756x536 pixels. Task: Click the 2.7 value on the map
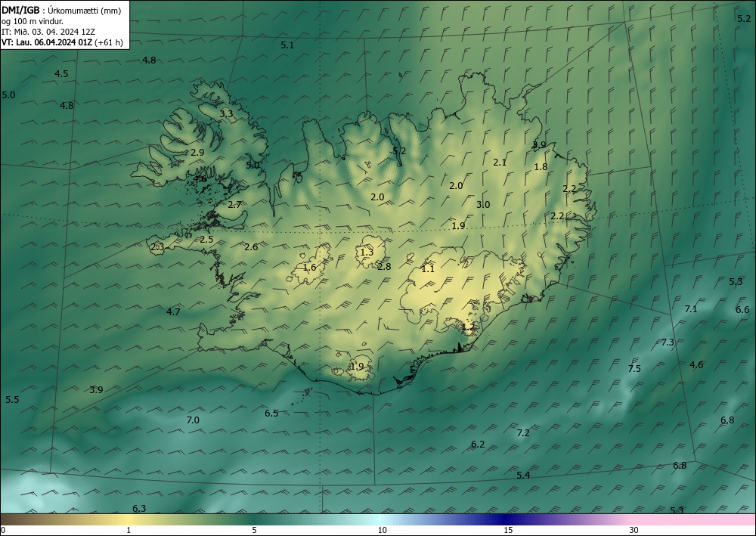(x=234, y=205)
